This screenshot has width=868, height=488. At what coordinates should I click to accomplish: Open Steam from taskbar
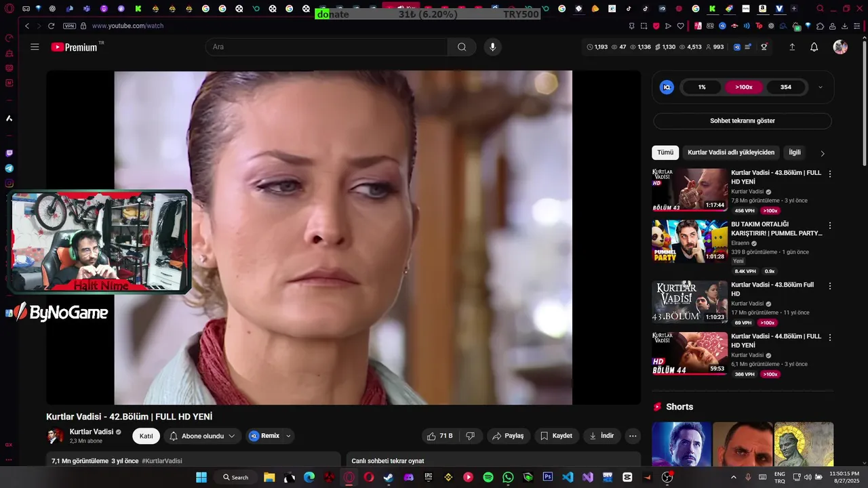tap(389, 477)
